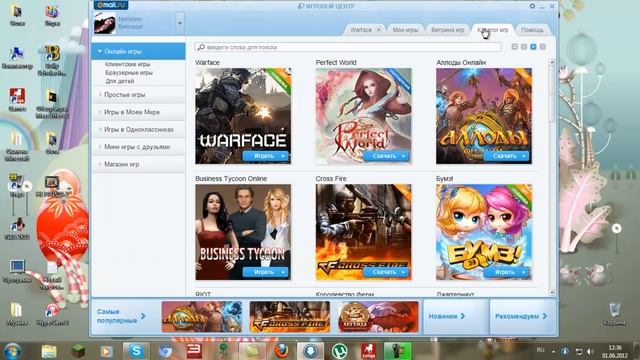Click the Perfect World title text
640x360 pixels.
pos(336,62)
